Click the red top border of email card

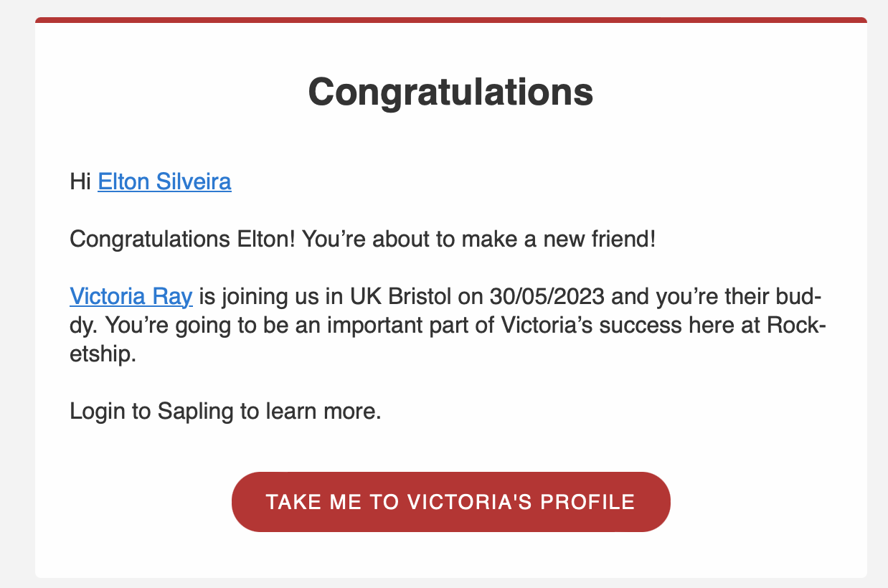450,20
